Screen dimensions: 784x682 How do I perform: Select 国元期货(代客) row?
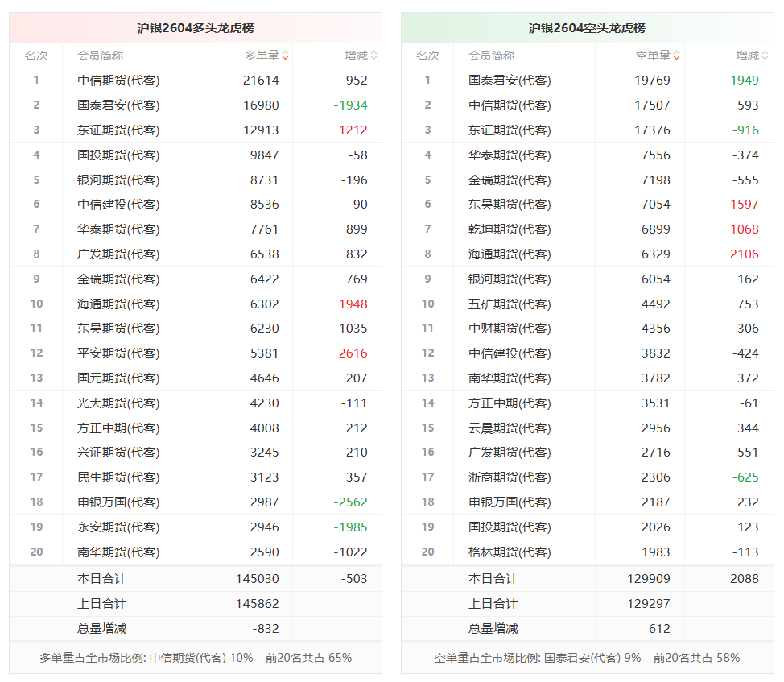click(196, 378)
